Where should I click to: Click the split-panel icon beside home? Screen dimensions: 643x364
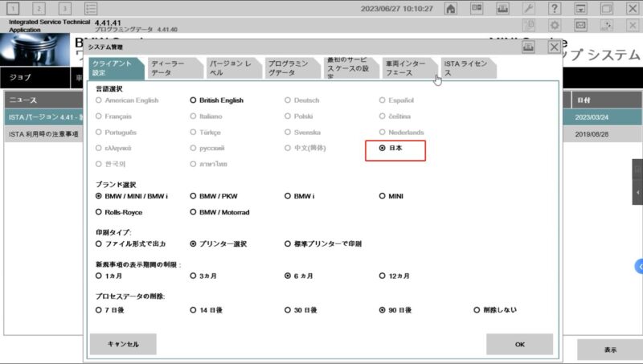[x=477, y=9]
